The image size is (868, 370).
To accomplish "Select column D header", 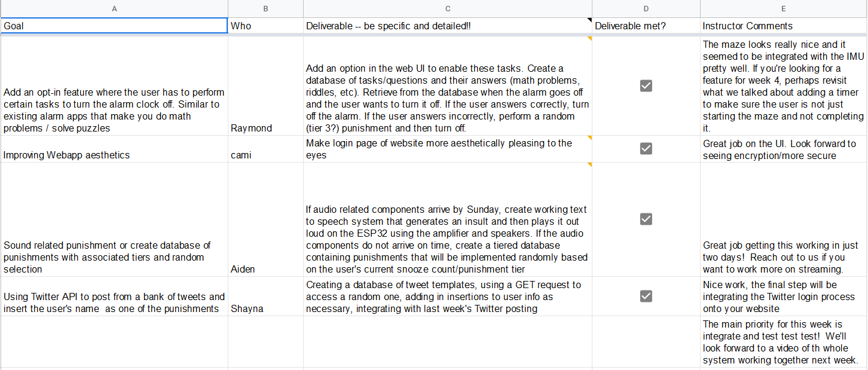I will (646, 8).
